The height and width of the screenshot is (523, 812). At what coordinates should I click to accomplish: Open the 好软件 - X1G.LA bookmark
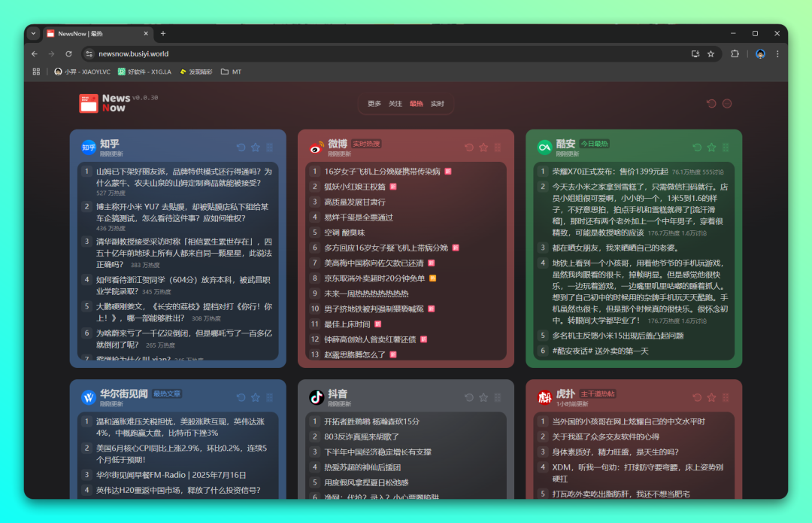[144, 72]
